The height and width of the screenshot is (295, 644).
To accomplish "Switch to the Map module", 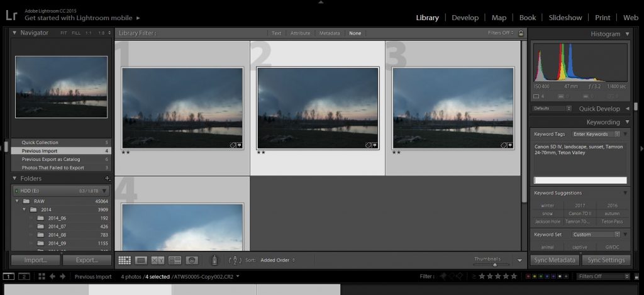I will click(x=499, y=18).
